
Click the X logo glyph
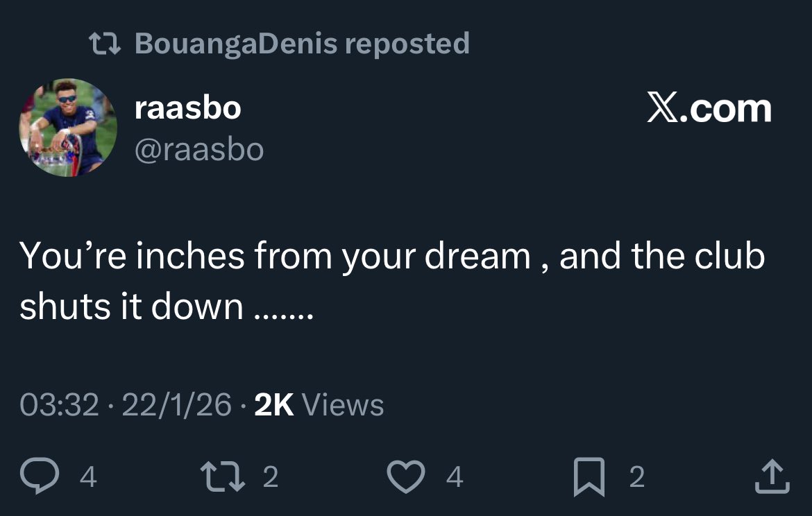coord(663,110)
